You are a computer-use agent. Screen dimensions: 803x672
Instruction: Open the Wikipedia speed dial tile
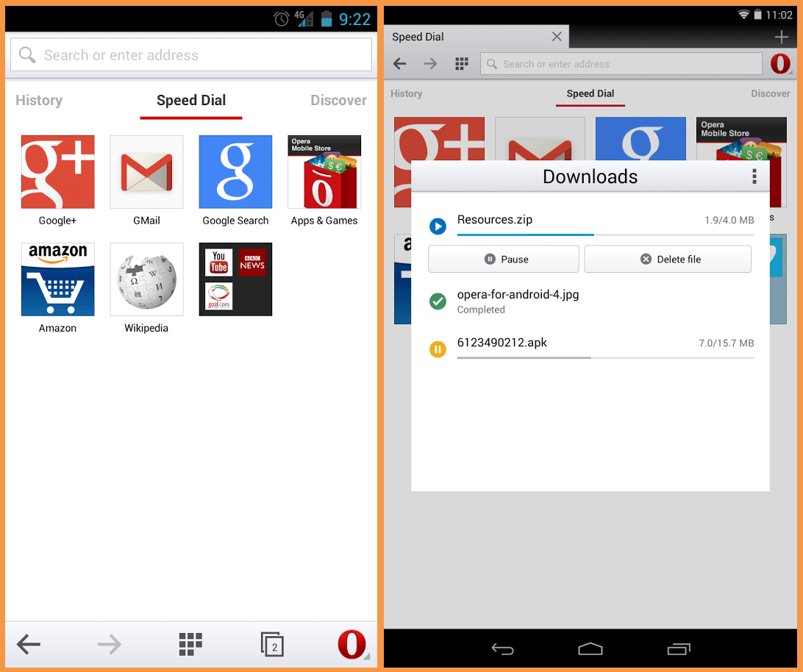pos(146,279)
